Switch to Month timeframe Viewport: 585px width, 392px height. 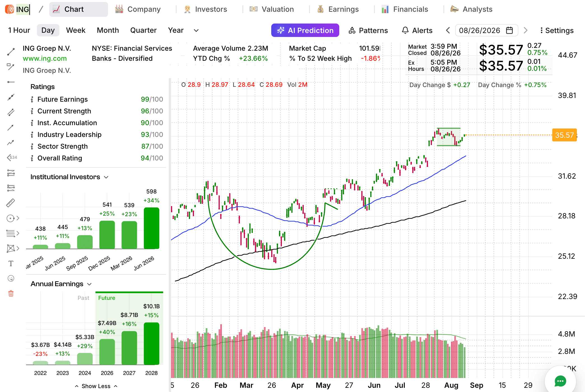point(108,30)
